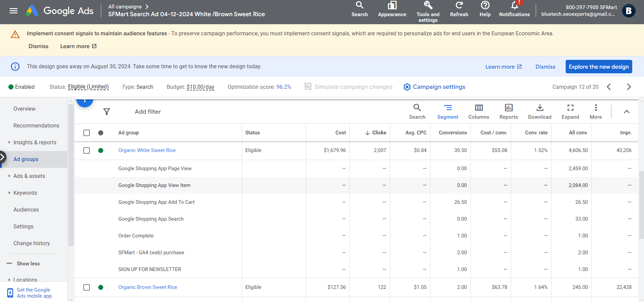Open Organic Brown Sweet Rice ad group
This screenshot has width=644, height=302.
pos(148,287)
